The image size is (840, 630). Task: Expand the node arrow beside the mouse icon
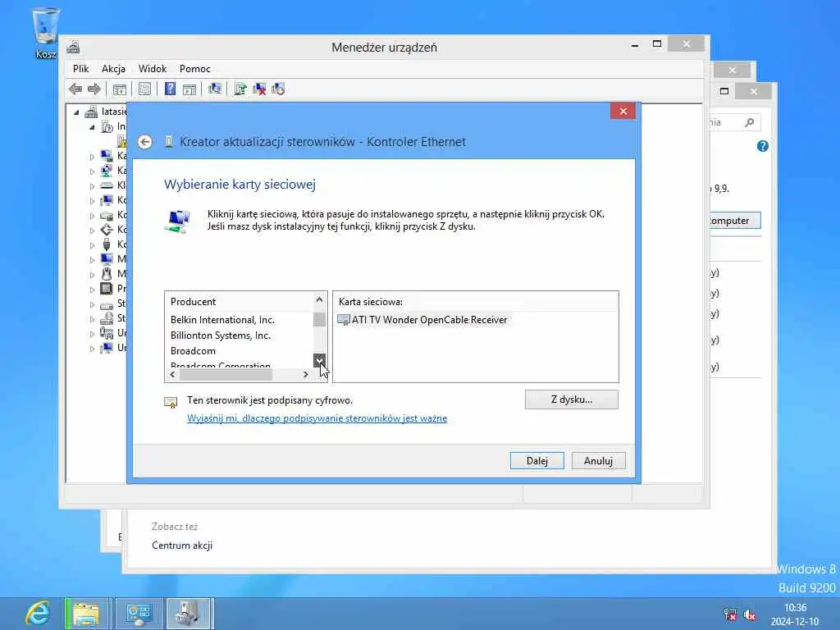[x=92, y=275]
